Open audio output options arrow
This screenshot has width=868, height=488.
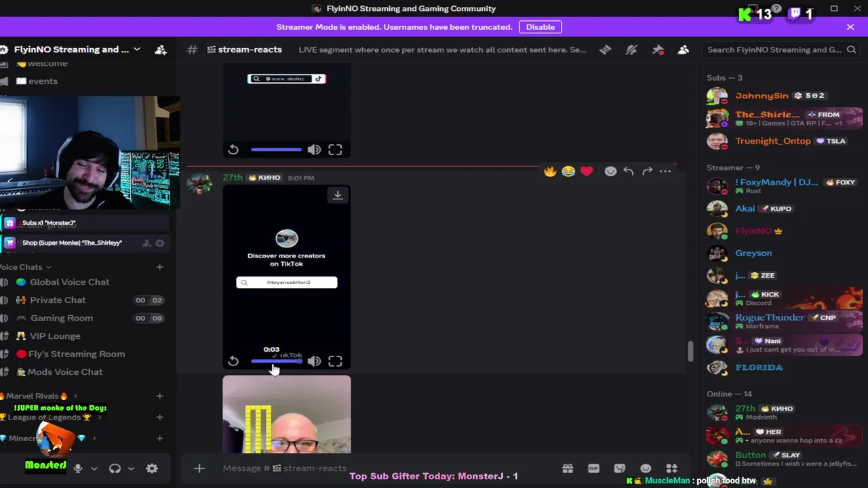pyautogui.click(x=131, y=468)
